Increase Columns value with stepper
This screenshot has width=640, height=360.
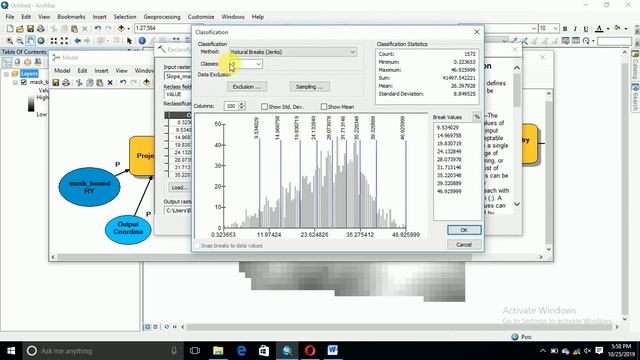click(242, 104)
